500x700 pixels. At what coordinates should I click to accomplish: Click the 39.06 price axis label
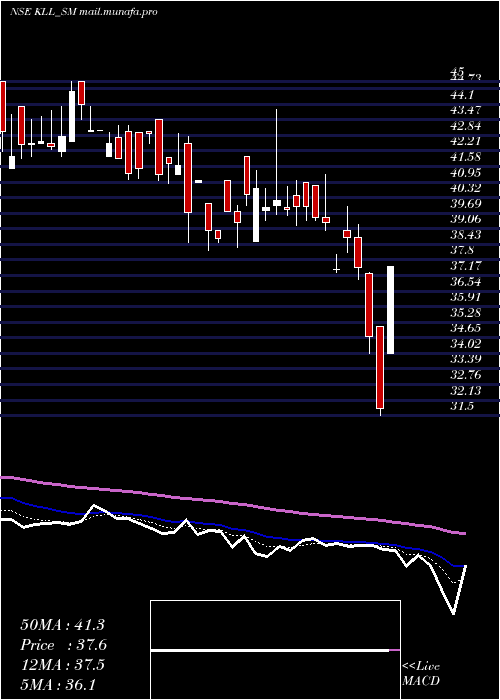466,219
